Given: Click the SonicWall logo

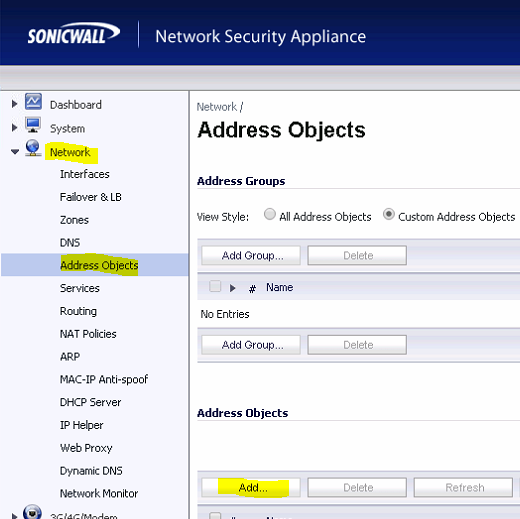Looking at the screenshot, I should [x=74, y=34].
